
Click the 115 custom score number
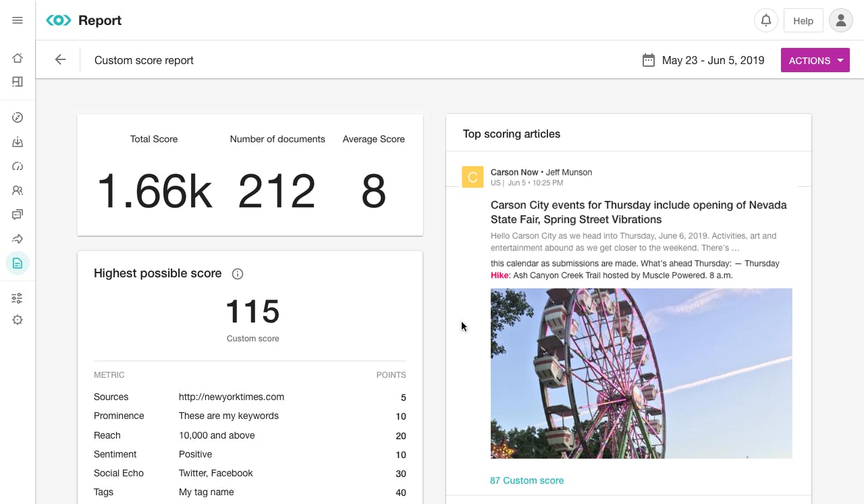252,312
